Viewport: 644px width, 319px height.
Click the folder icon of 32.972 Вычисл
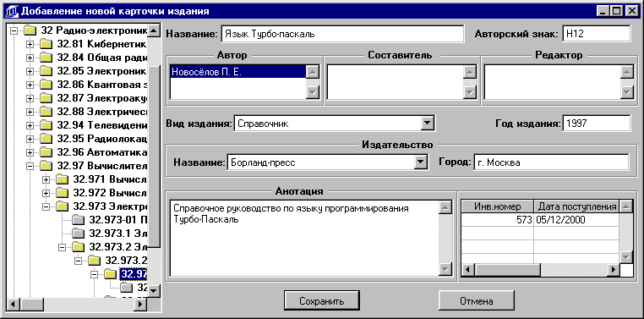tap(62, 193)
